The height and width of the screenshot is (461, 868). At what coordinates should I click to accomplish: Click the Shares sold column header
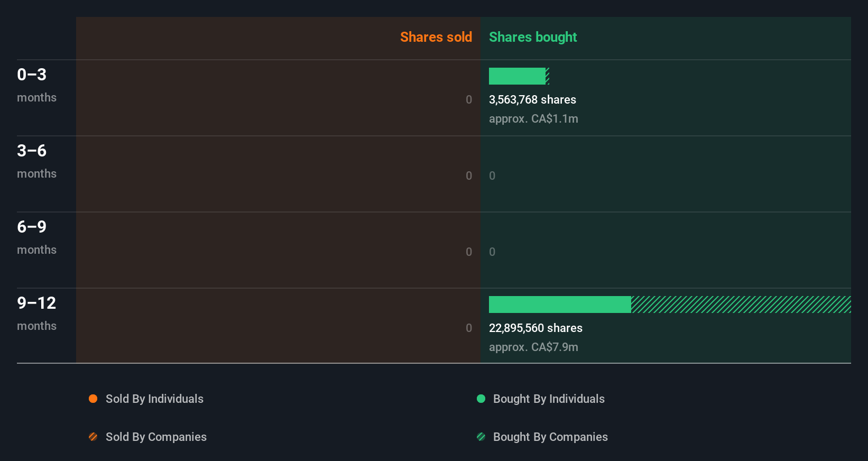point(436,37)
